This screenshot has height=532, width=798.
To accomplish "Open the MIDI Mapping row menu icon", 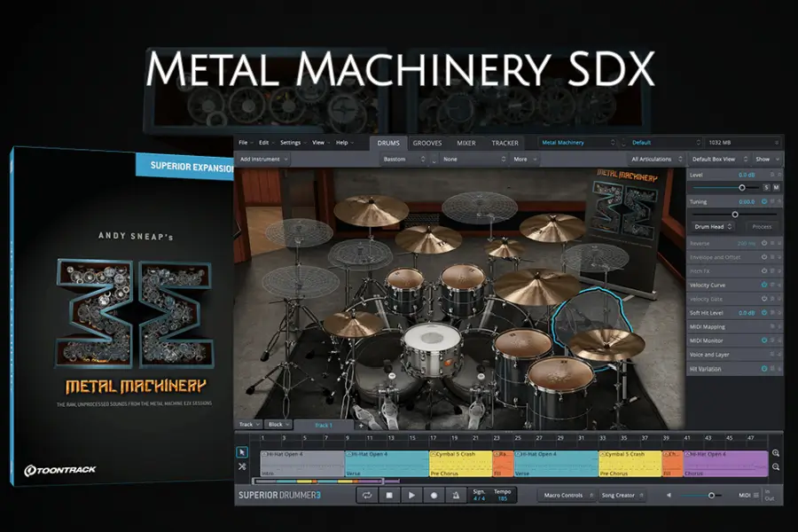I will coord(772,327).
